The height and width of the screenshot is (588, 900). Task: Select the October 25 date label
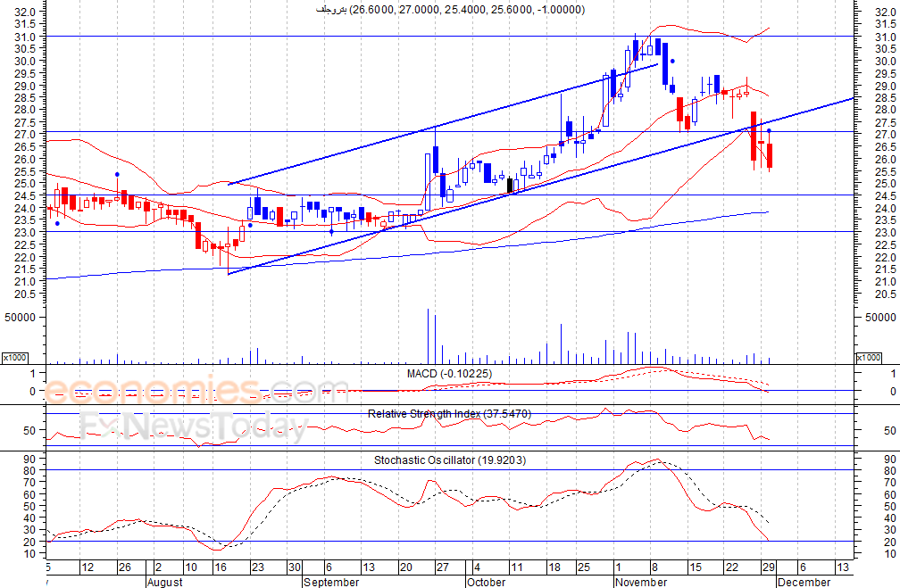click(583, 567)
